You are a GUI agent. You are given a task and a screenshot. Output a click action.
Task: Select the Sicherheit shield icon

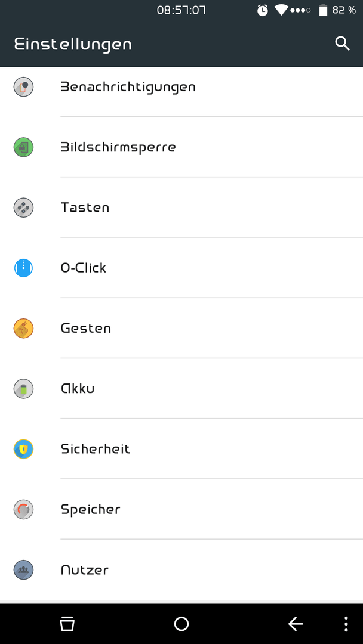[23, 449]
